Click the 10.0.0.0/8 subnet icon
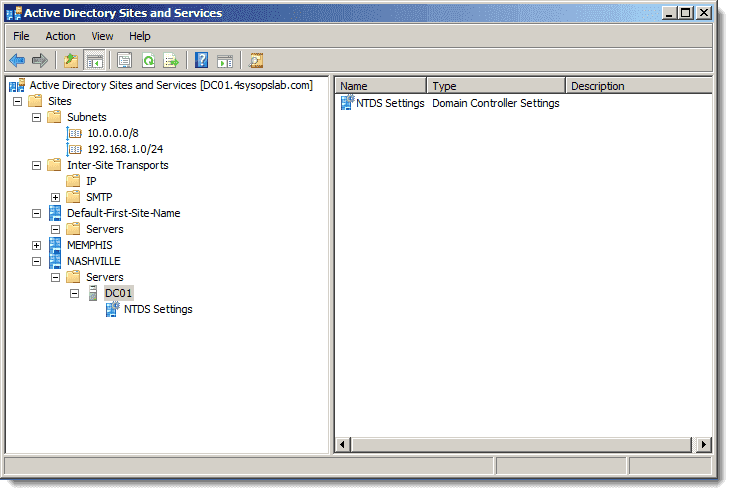The image size is (733, 495). coord(74,133)
